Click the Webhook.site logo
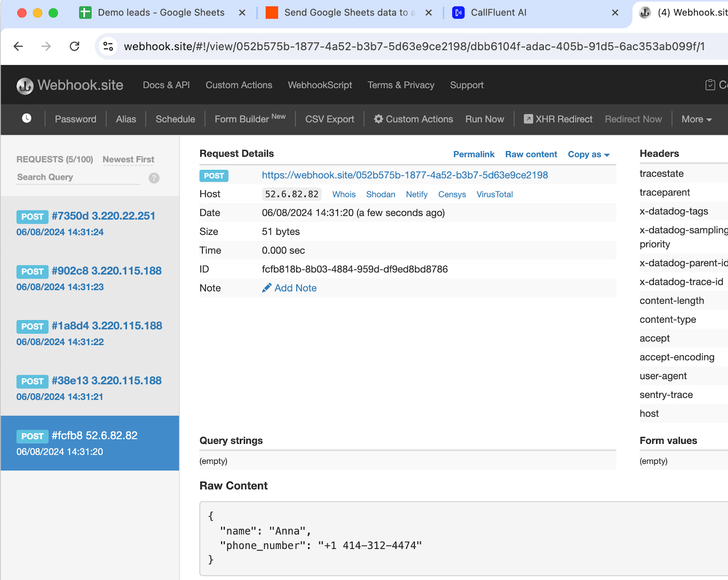The image size is (728, 580). [x=70, y=85]
